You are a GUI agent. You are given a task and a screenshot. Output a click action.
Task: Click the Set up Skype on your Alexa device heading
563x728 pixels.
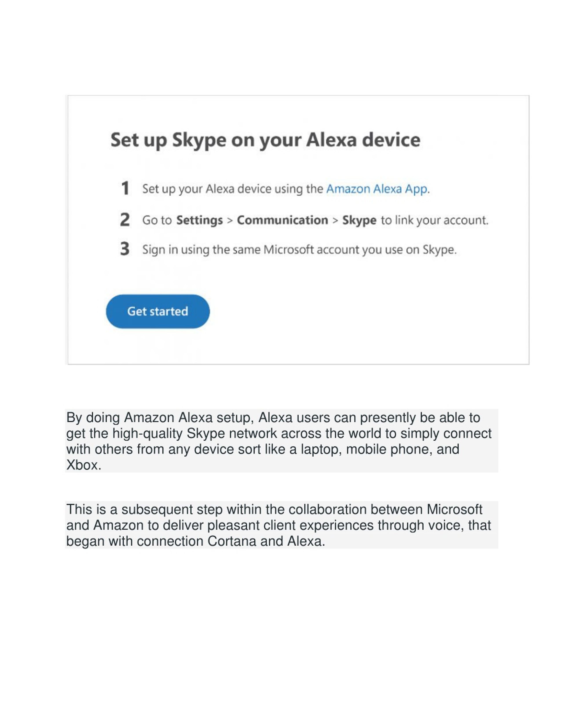click(265, 140)
